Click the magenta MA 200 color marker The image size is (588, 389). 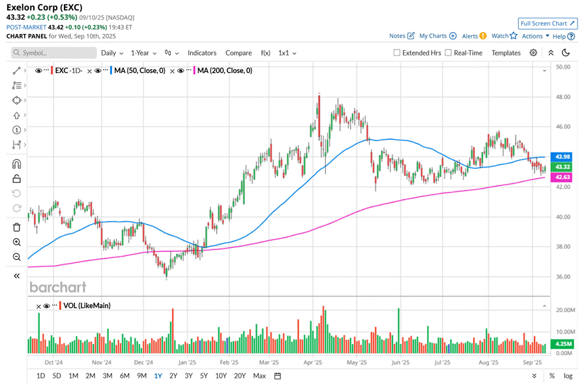pos(194,70)
